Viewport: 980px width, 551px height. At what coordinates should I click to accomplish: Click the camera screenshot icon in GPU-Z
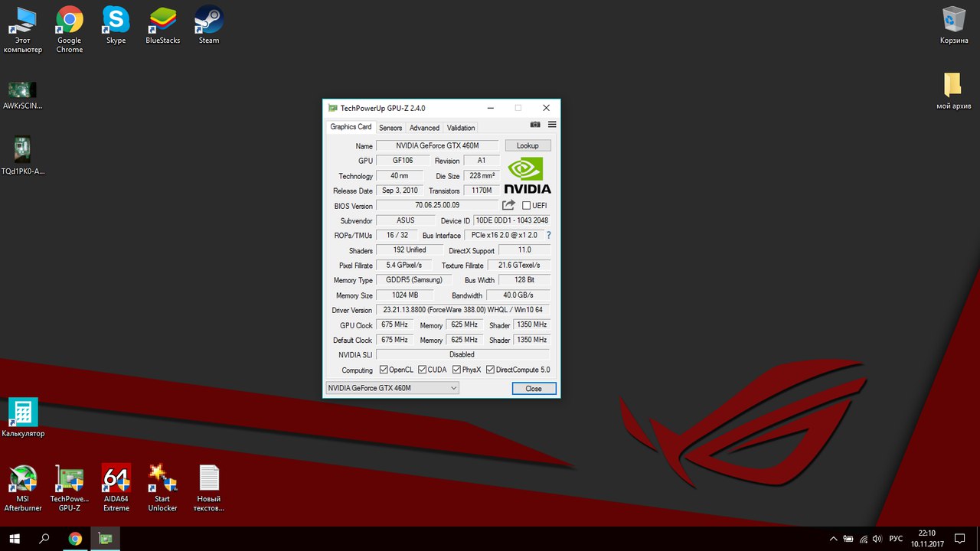[x=535, y=125]
